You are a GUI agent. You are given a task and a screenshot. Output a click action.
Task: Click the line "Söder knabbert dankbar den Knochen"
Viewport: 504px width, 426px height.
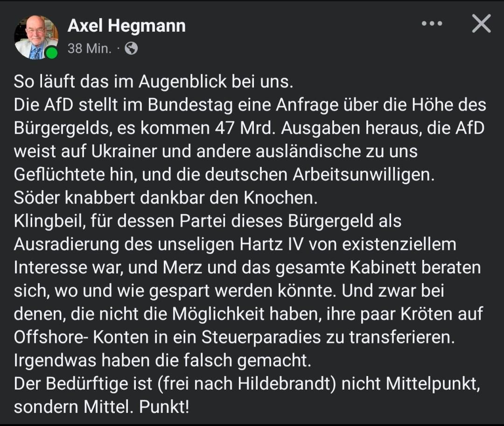pos(166,198)
